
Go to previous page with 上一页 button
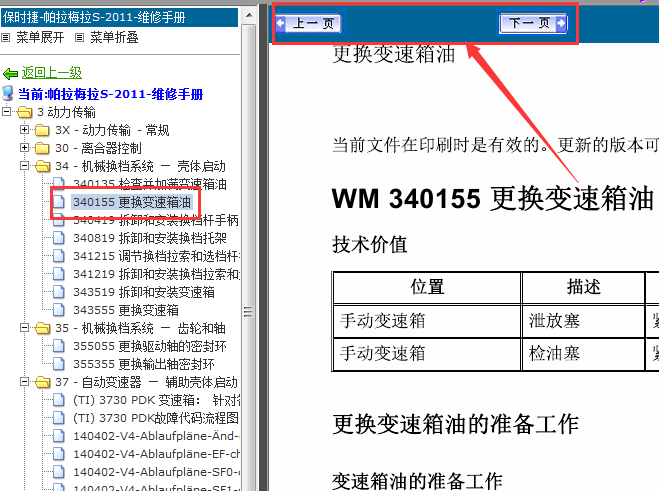point(308,23)
